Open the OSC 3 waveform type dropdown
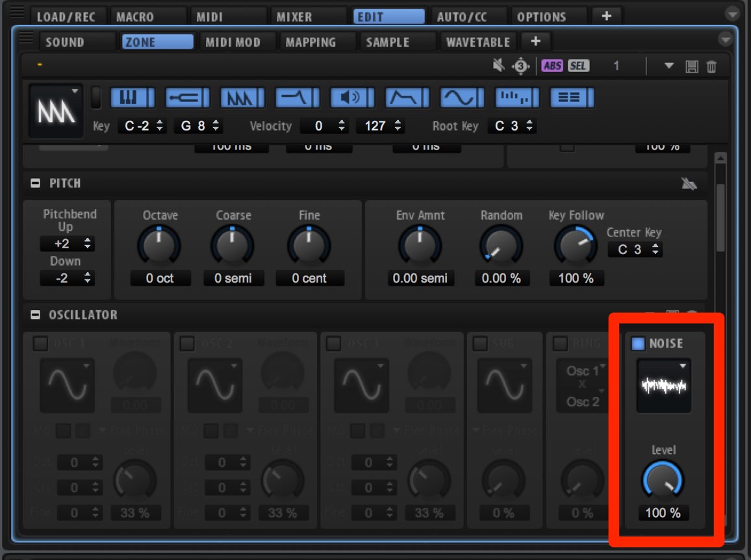 pyautogui.click(x=361, y=386)
